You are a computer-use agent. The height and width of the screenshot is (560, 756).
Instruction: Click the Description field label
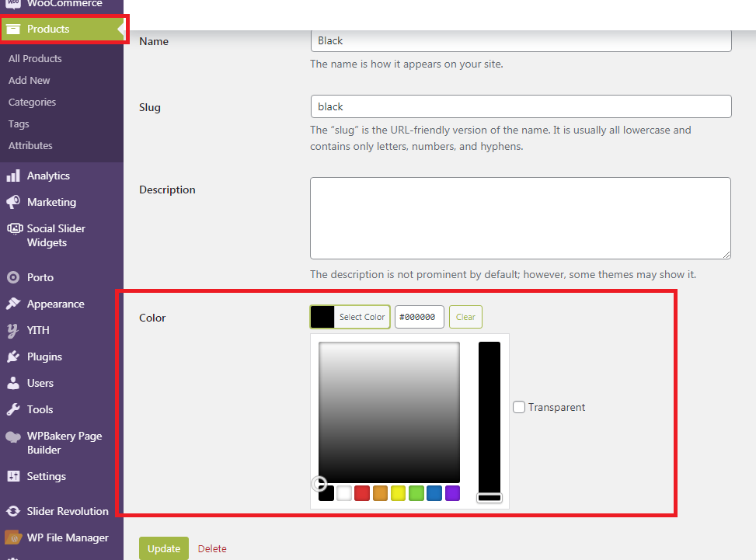pyautogui.click(x=167, y=190)
